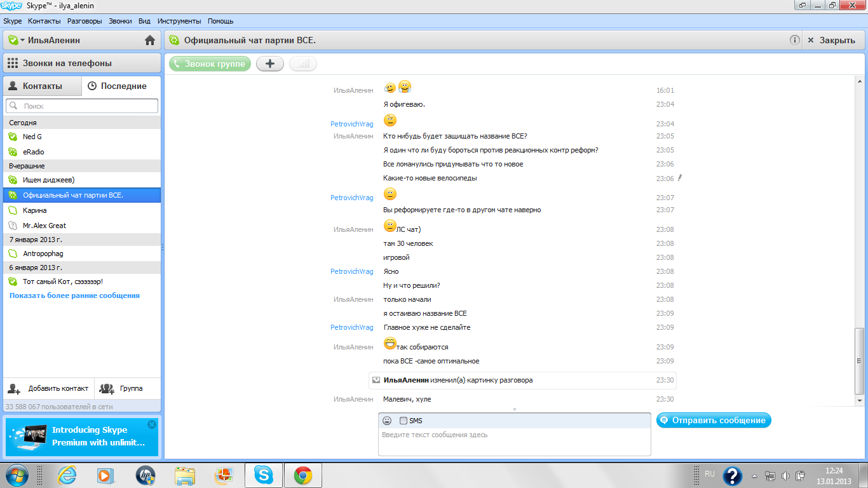868x488 pixels.
Task: Click the Introducing Skype Premium ad text
Action: pyautogui.click(x=98, y=437)
